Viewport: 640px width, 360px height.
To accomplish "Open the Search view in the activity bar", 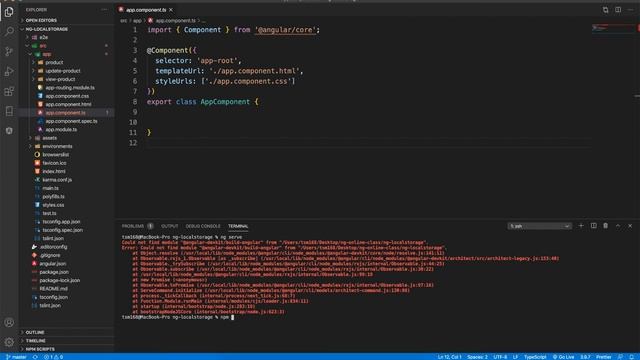I will pos(9,31).
